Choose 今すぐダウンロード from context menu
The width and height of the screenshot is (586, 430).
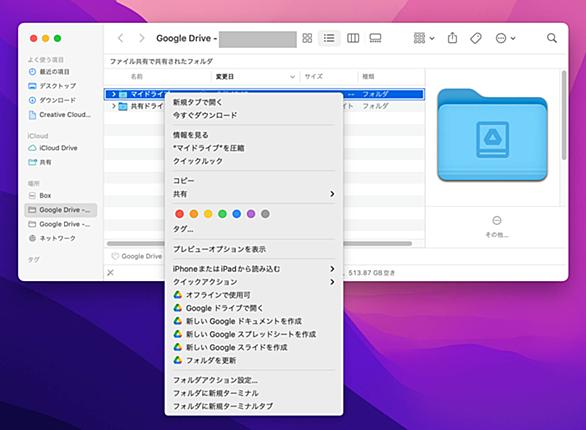(253, 115)
